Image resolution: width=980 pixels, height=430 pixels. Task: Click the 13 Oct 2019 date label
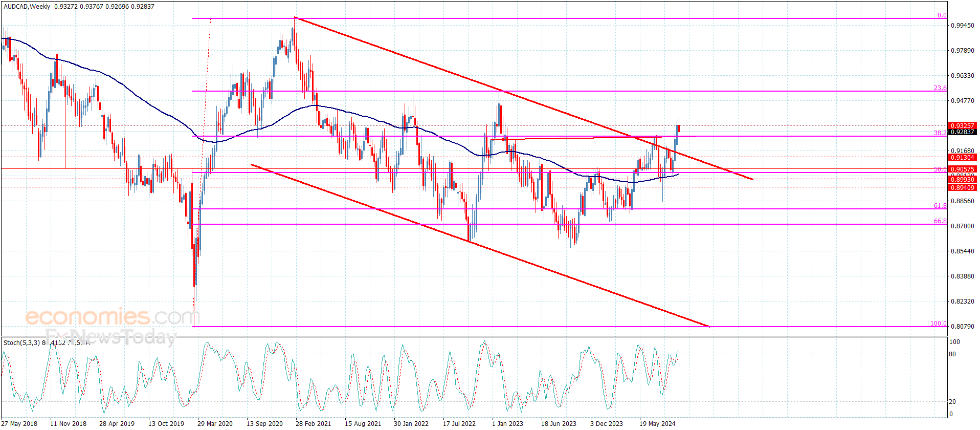pyautogui.click(x=166, y=423)
